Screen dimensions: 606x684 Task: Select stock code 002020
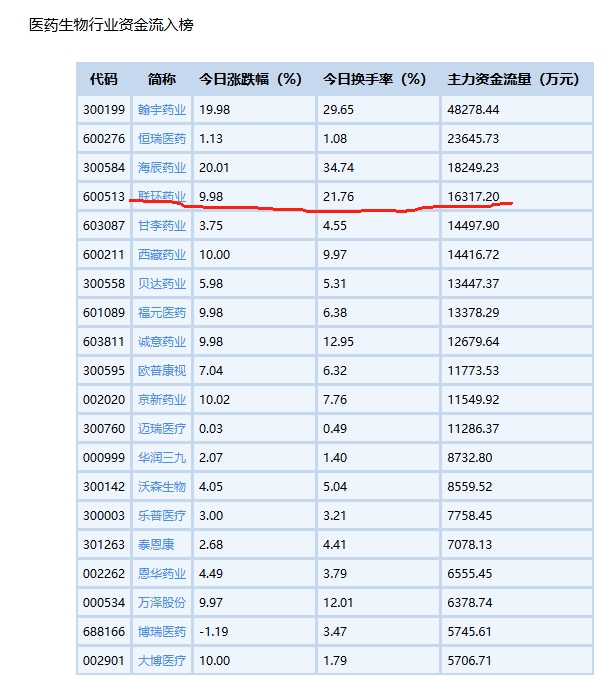click(x=104, y=400)
